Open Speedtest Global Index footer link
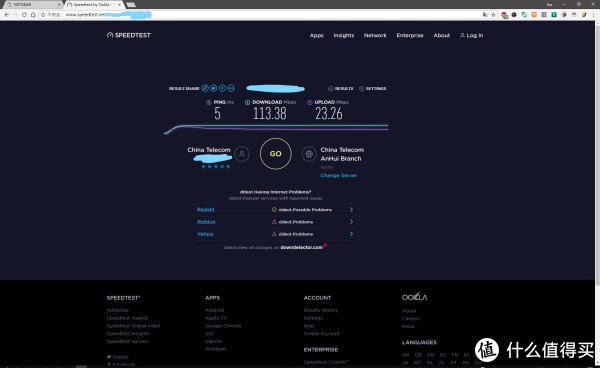 (x=133, y=326)
